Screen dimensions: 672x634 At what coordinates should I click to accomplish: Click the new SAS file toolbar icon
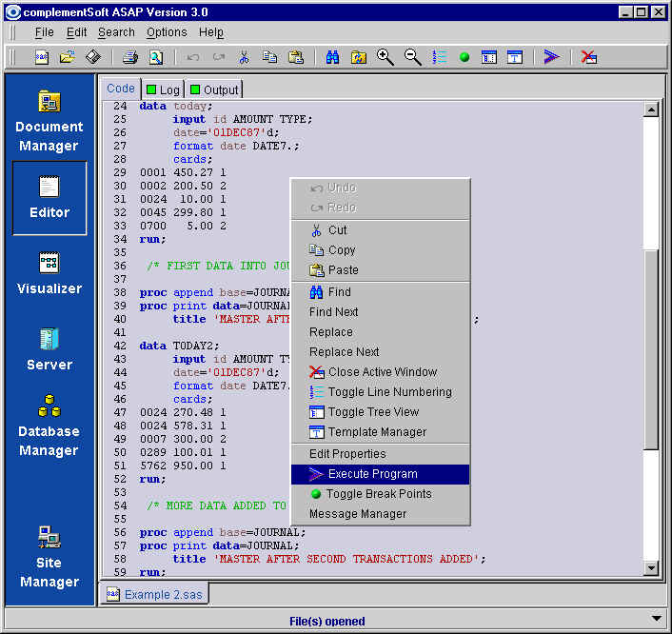click(42, 57)
